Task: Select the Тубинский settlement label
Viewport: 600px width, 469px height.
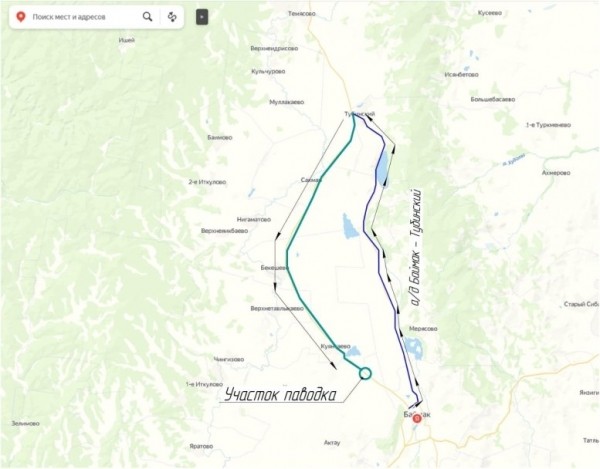Action: (359, 114)
